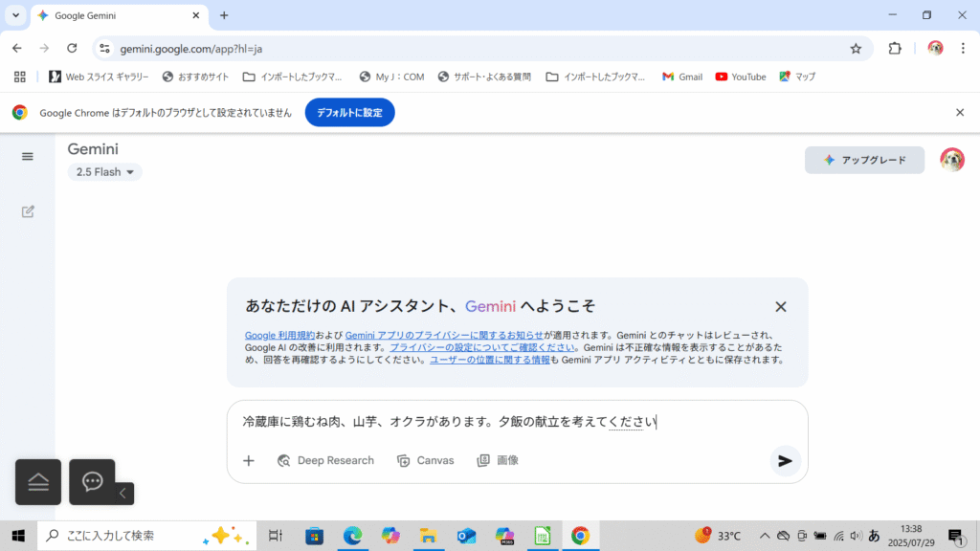Viewport: 980px width, 551px height.
Task: Bookmark this page with the star icon
Action: point(856,49)
